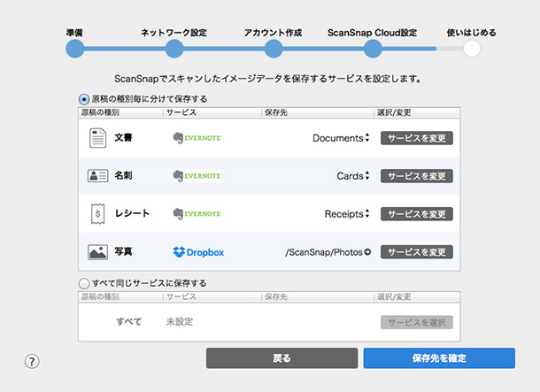
Task: Click the Evernote logo in 名刺 row
Action: point(197,176)
